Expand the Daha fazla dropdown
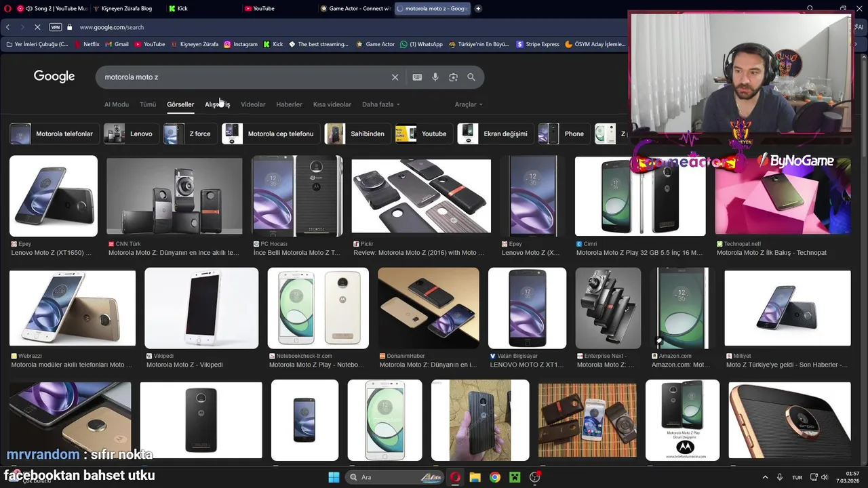Viewport: 868px width, 488px height. tap(380, 104)
